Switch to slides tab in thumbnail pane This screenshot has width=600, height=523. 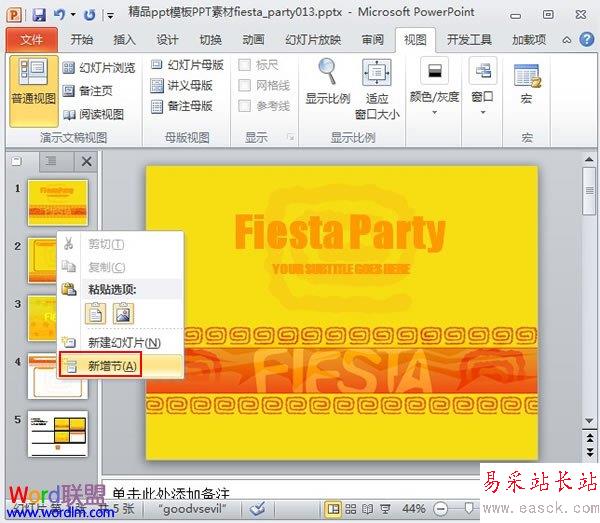click(x=16, y=161)
